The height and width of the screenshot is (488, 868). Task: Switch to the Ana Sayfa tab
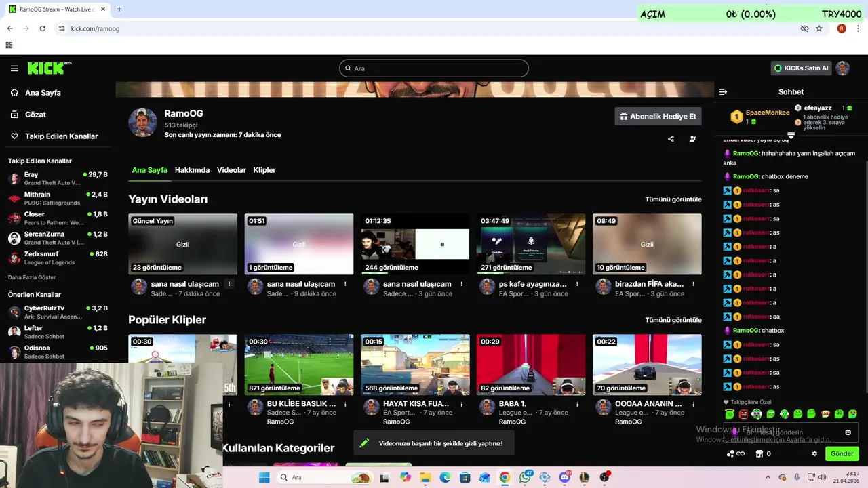coord(150,170)
